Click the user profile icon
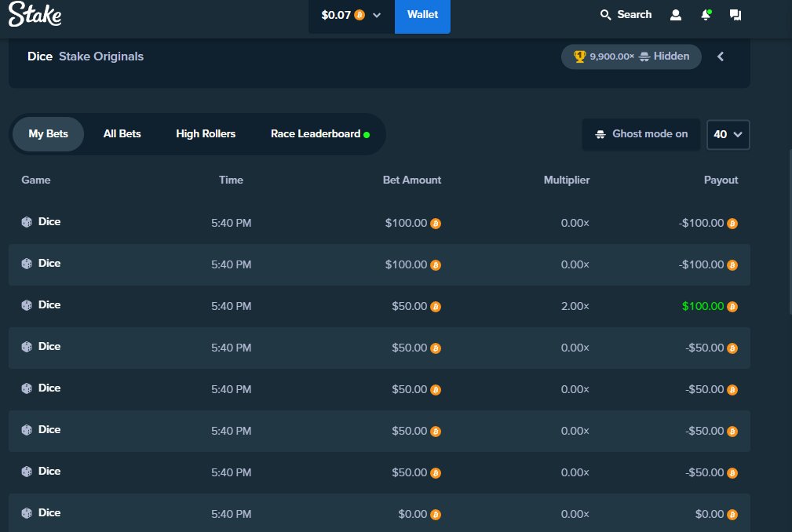 click(x=675, y=14)
